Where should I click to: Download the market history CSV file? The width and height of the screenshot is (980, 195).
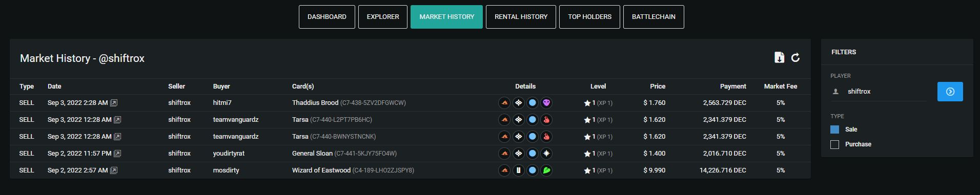point(779,57)
